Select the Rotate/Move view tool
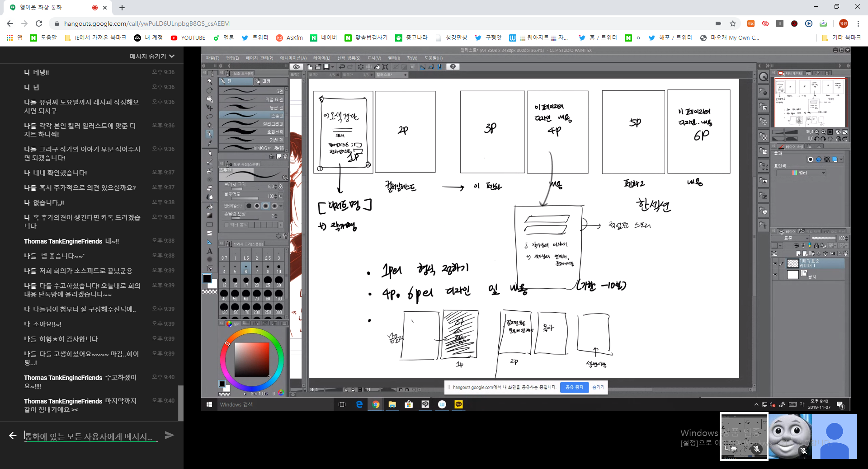The width and height of the screenshot is (868, 469). coord(209,90)
